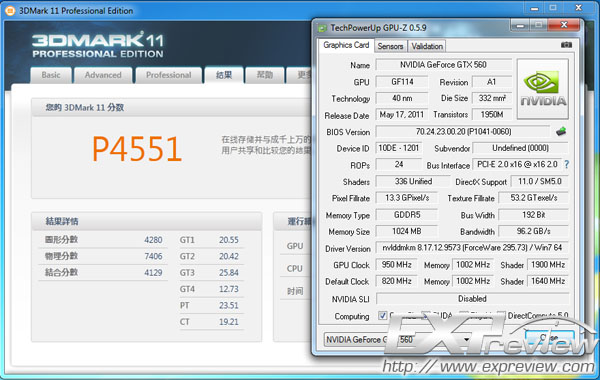The height and width of the screenshot is (380, 600).
Task: Click the Pixel Fillrate 13.3 GPixel/s
Action: pyautogui.click(x=407, y=198)
